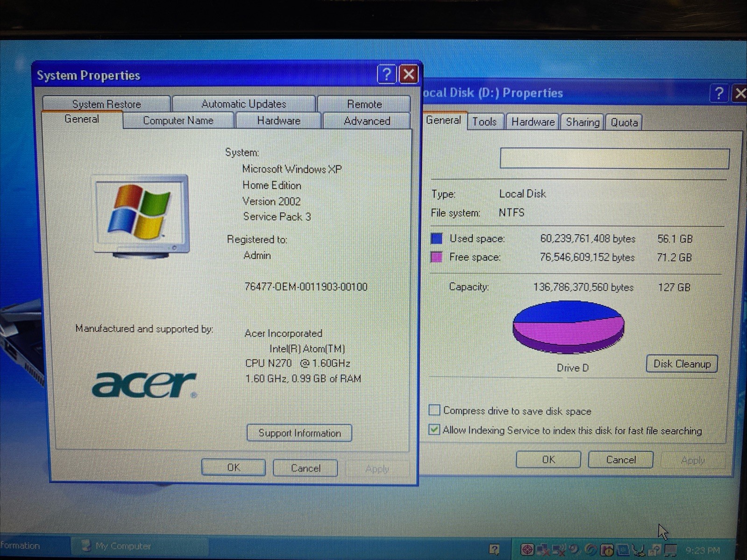Image resolution: width=747 pixels, height=560 pixels.
Task: Click the 9:23 PM clock in system tray
Action: click(703, 550)
